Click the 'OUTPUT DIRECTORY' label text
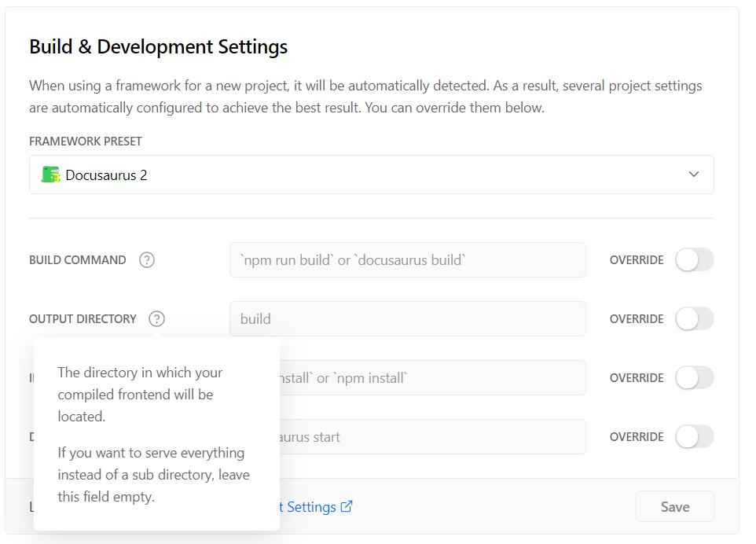Screen dimensions: 756x544 coord(83,319)
